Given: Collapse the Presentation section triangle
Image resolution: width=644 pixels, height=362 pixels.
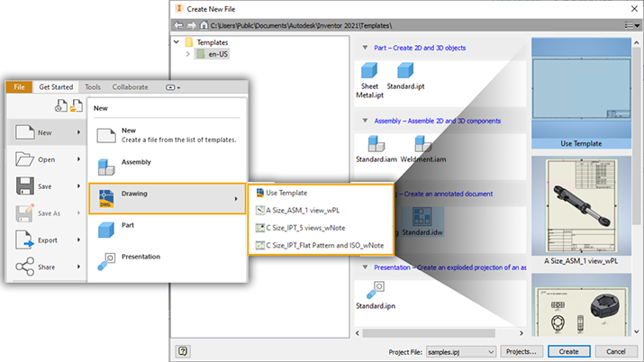Looking at the screenshot, I should tap(365, 267).
